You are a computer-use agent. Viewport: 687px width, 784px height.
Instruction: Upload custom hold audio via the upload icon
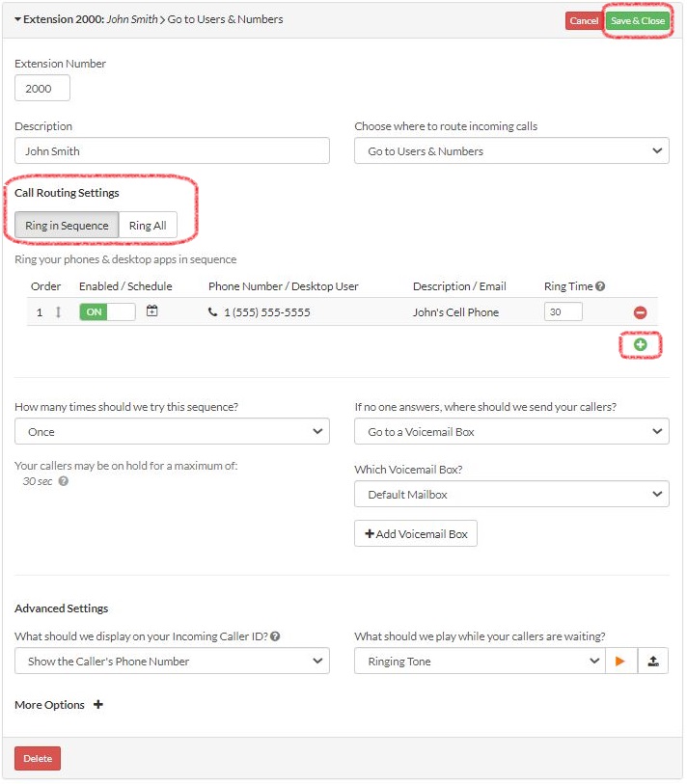tap(655, 660)
